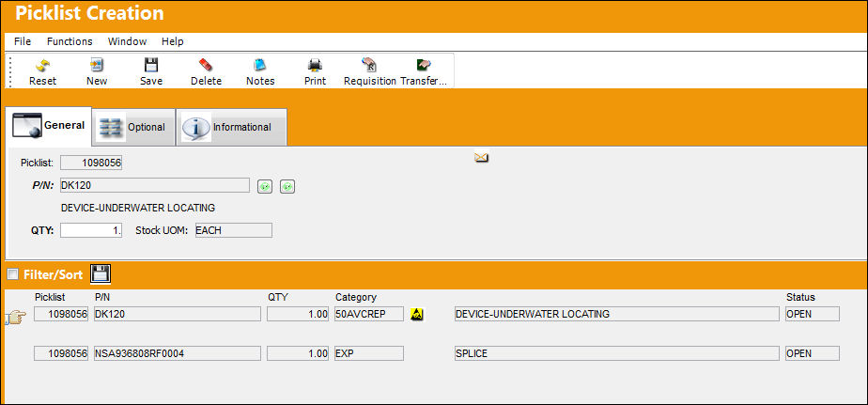
Task: Switch to the Informational tab
Action: pos(231,127)
